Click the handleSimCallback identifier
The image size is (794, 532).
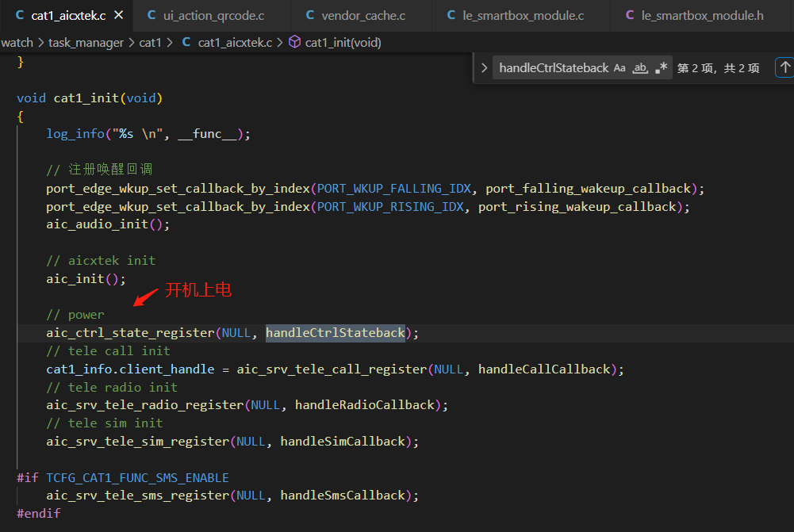[x=343, y=442]
